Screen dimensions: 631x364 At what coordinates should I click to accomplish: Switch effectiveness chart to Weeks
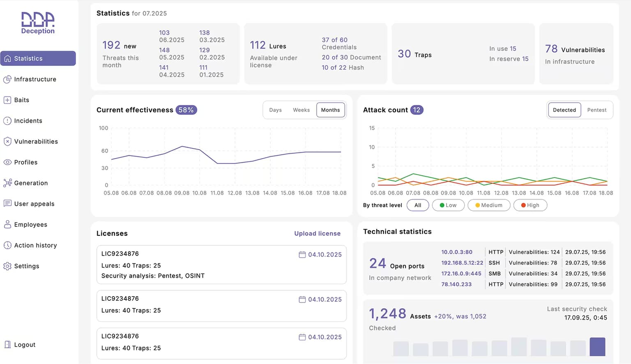(301, 110)
